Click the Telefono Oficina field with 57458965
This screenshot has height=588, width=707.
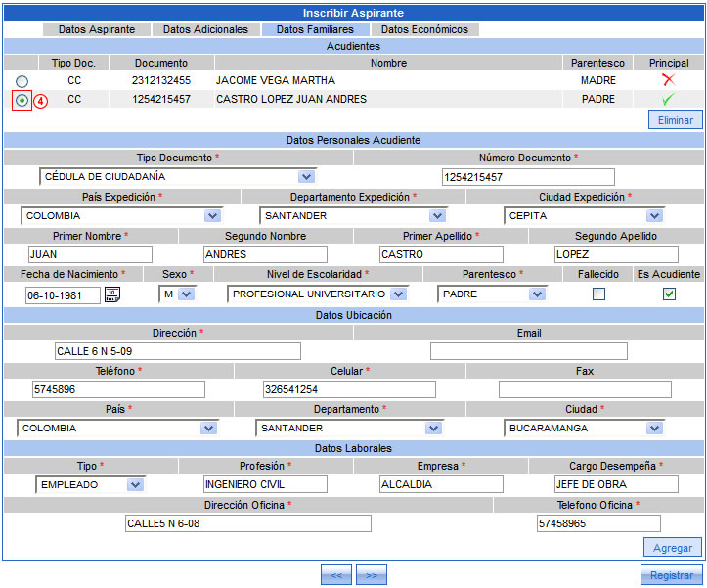click(598, 523)
